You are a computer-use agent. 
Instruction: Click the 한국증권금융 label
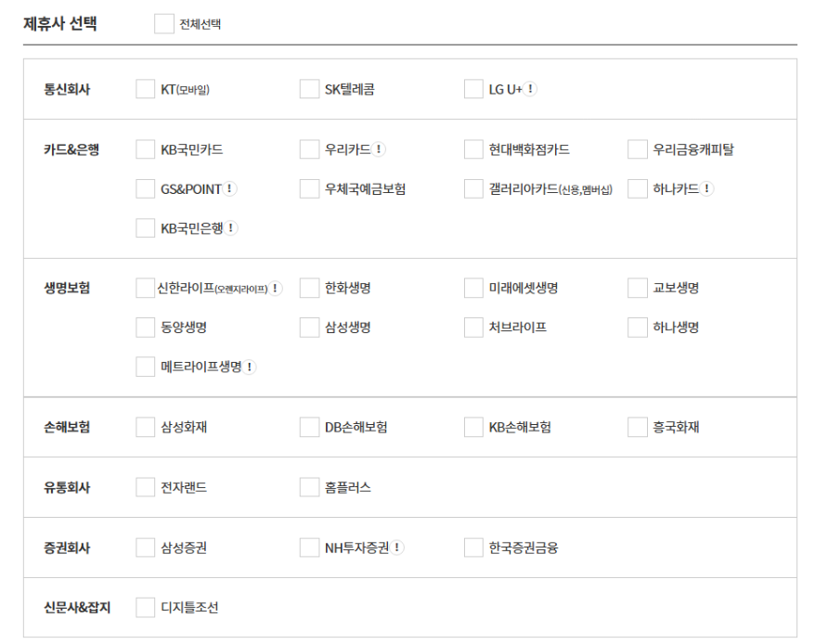[x=523, y=547]
